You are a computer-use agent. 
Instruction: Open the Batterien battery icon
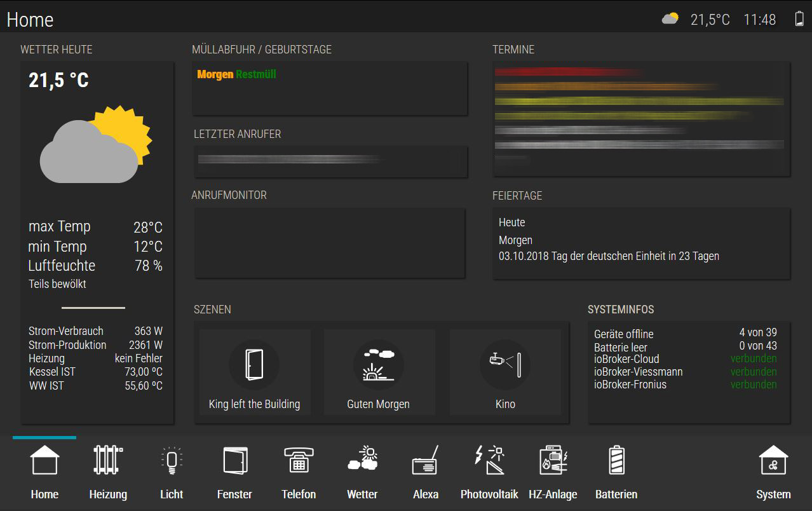point(616,460)
